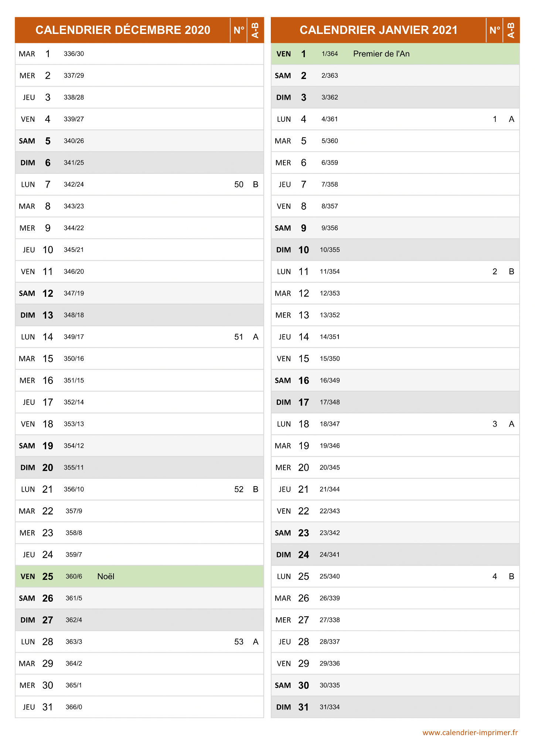535x756 pixels.
Task: Click the A-B column header in December
Action: point(255,30)
